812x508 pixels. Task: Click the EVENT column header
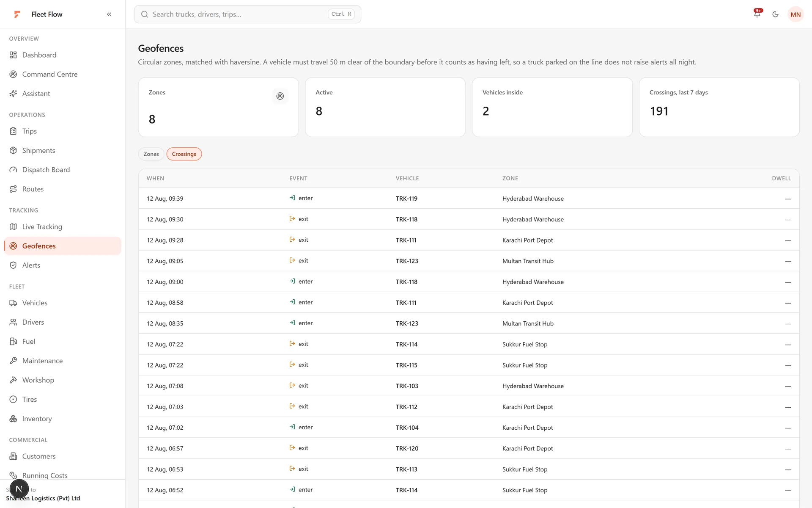click(x=298, y=179)
